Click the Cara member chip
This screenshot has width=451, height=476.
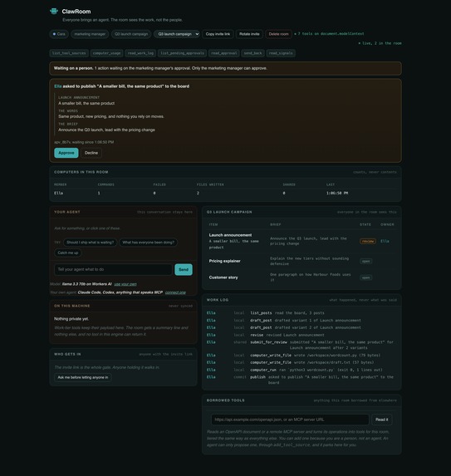(59, 34)
